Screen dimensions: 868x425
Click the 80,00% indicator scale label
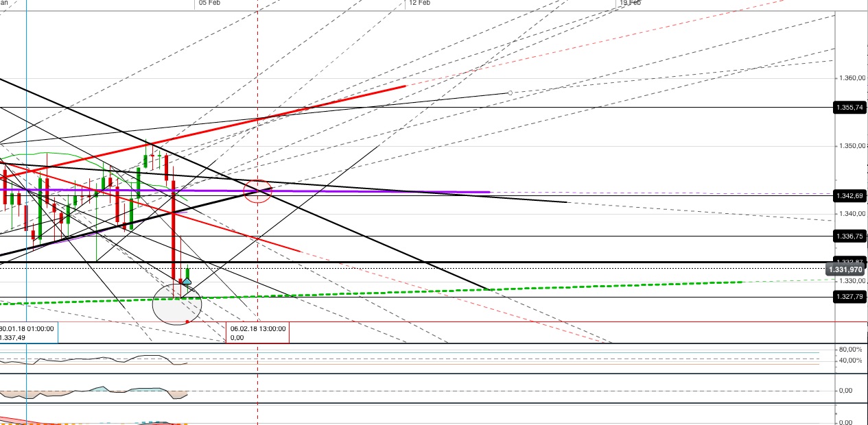click(851, 350)
